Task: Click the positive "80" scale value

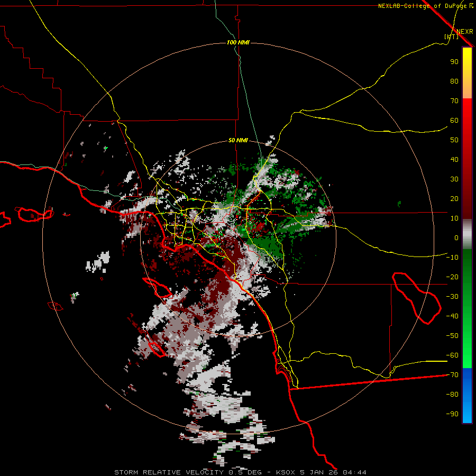Action: 454,81
